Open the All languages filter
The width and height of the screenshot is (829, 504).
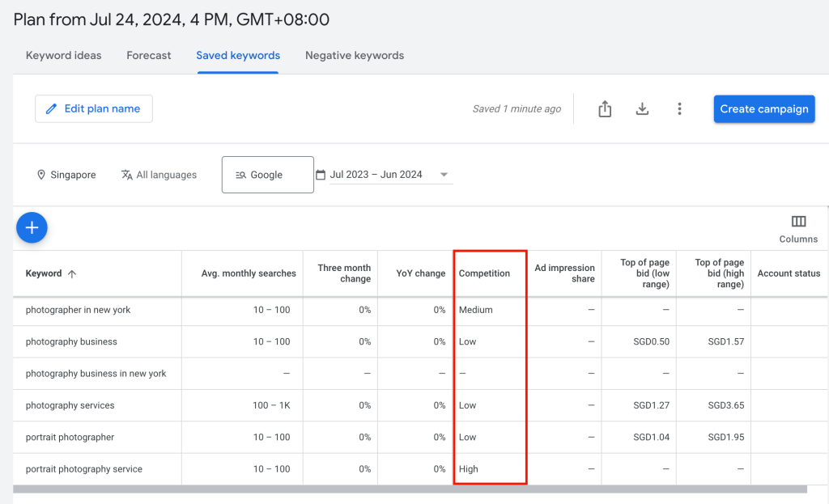pyautogui.click(x=159, y=175)
